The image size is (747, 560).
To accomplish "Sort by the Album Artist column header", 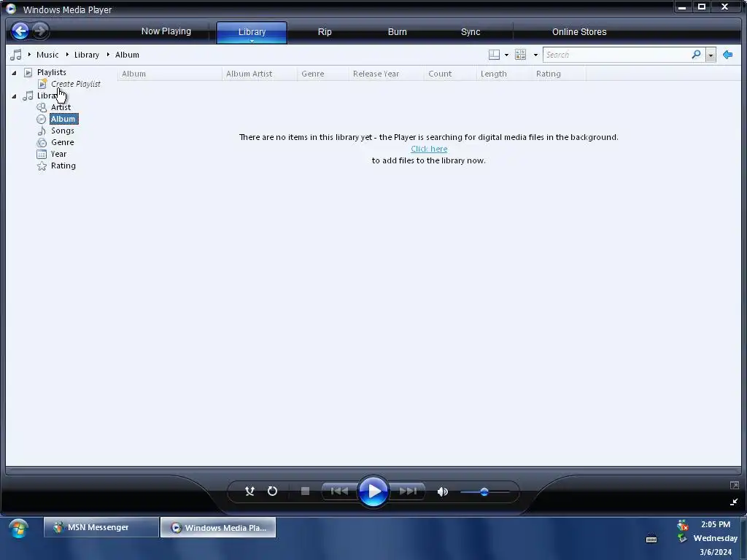I will 260,74.
